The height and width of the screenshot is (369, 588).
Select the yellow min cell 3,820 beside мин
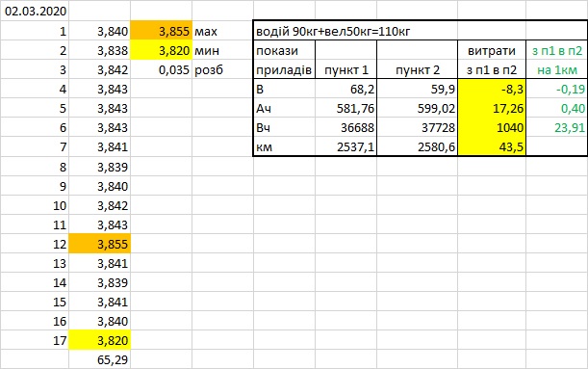pos(162,50)
